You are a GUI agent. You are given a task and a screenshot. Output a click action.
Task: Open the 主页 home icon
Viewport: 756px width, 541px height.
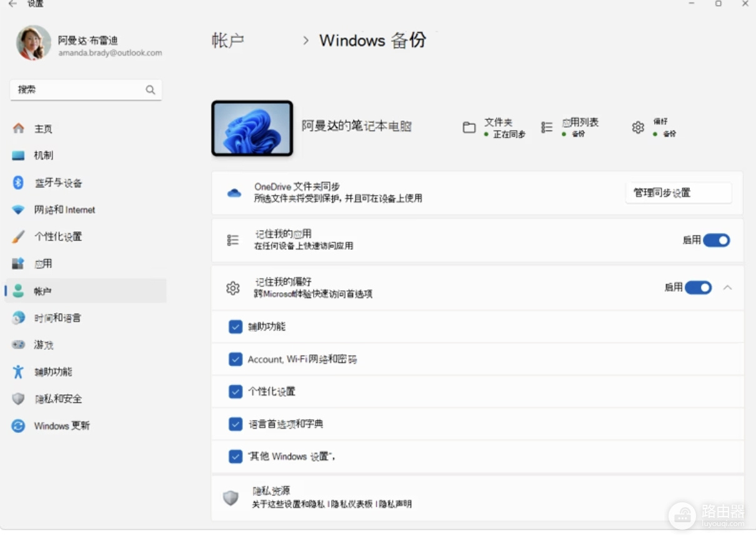tap(19, 129)
